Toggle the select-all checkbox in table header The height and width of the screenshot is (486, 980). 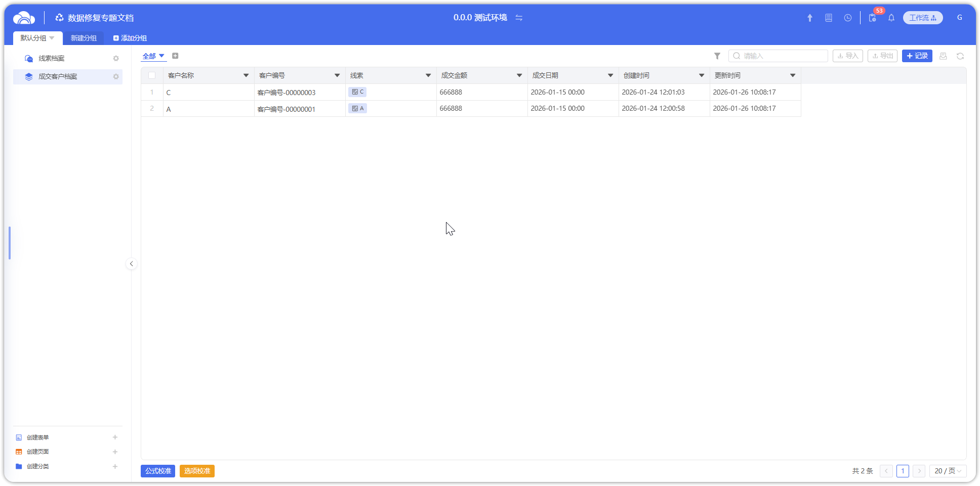tap(152, 75)
